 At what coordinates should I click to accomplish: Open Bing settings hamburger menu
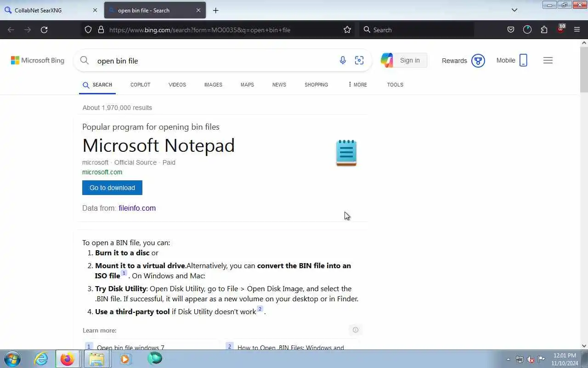[x=548, y=60]
